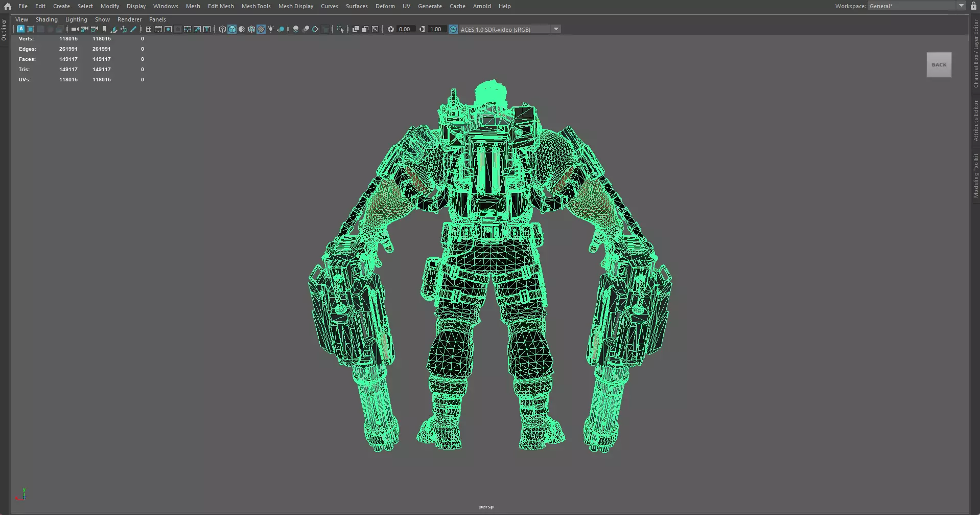980x515 pixels.
Task: Click the lock camera icon
Action: tap(84, 29)
